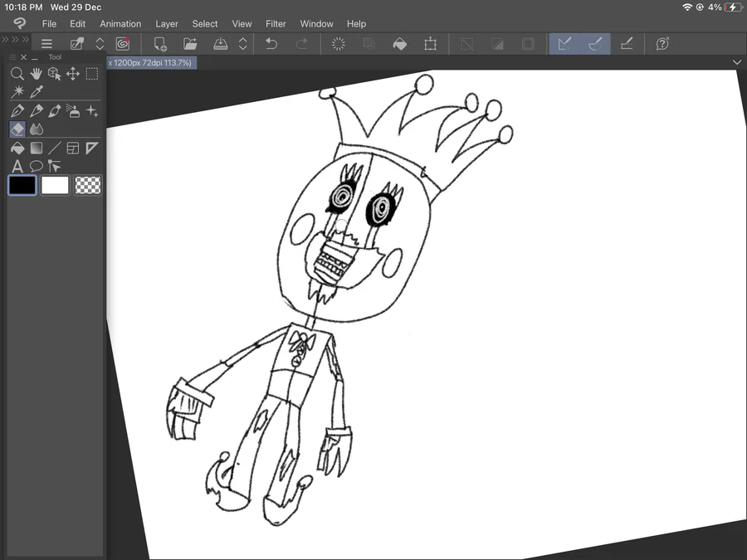Open the Tool palette panel menu
747x560 pixels.
pyautogui.click(x=12, y=57)
